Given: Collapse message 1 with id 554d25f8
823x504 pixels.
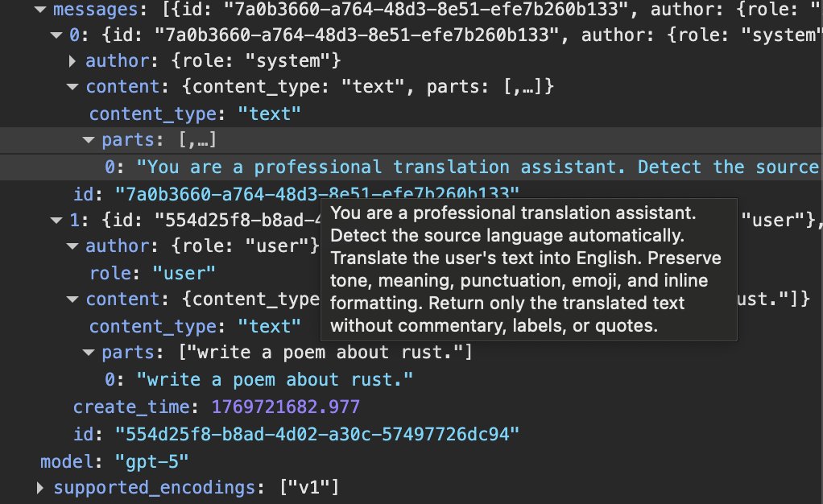Looking at the screenshot, I should 56,220.
